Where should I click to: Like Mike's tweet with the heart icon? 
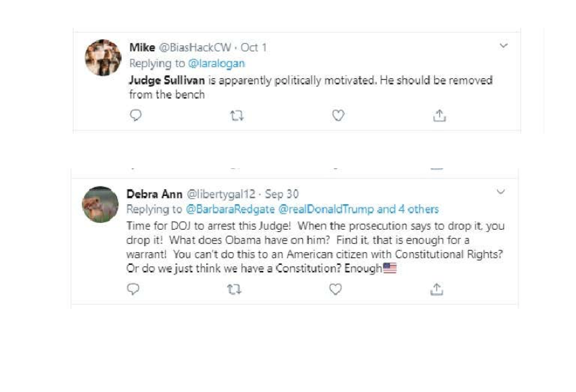(338, 116)
